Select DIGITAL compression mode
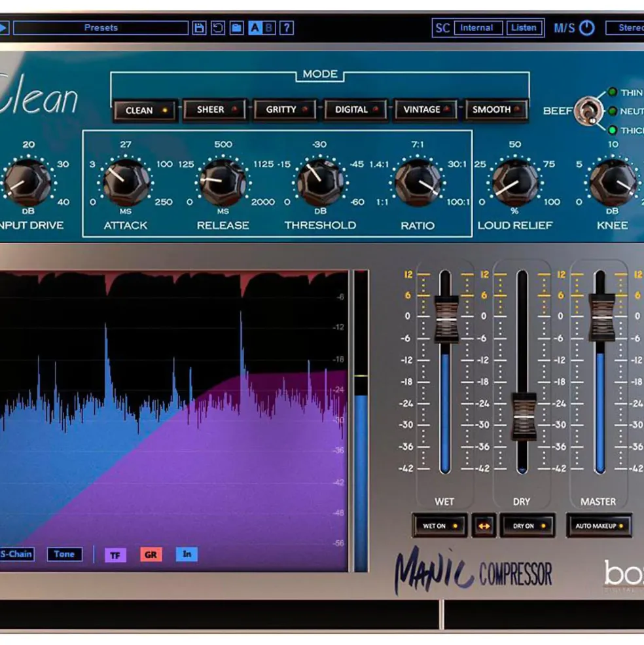644x645 pixels. [356, 109]
